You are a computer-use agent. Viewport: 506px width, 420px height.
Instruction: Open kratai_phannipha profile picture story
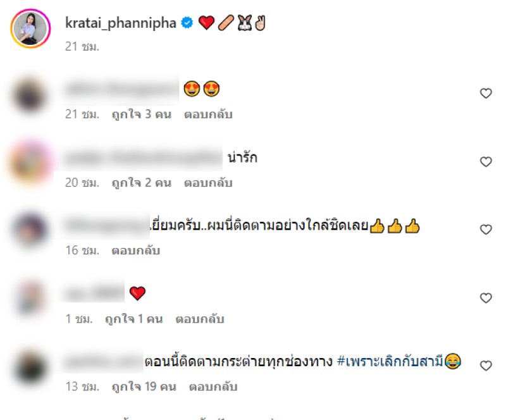30,28
